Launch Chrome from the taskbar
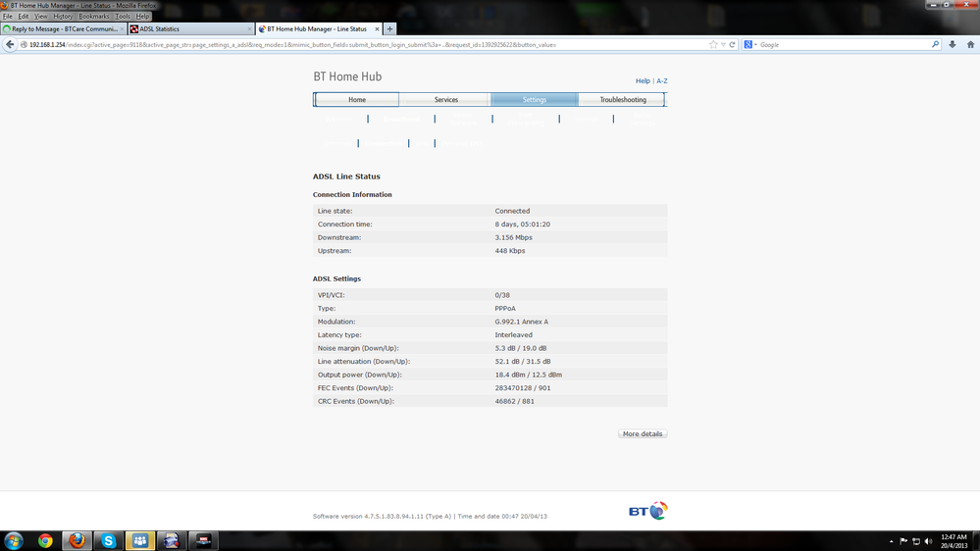Image resolution: width=980 pixels, height=551 pixels. (45, 541)
